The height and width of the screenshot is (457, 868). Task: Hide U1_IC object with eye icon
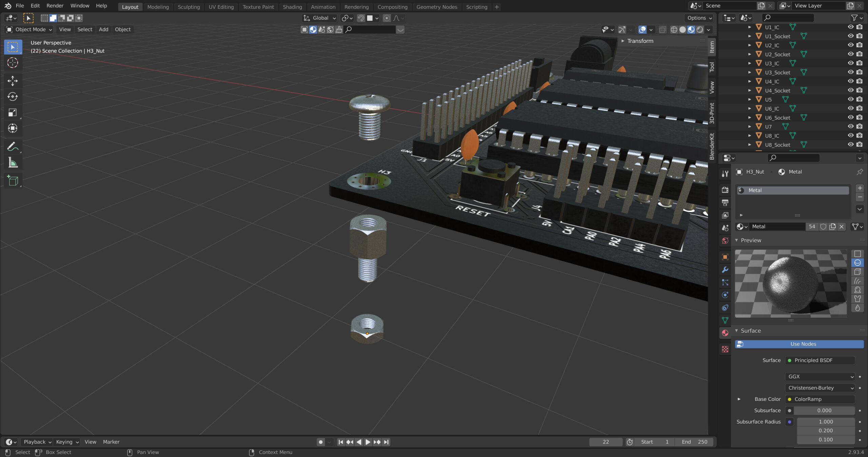pyautogui.click(x=850, y=27)
